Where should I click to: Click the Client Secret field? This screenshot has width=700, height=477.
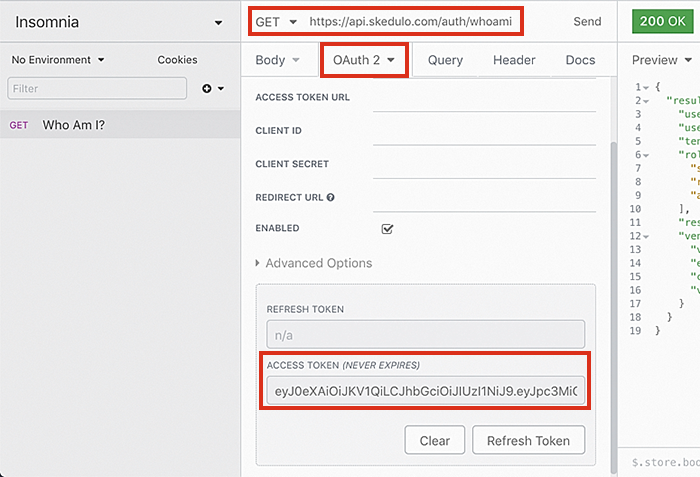click(484, 167)
